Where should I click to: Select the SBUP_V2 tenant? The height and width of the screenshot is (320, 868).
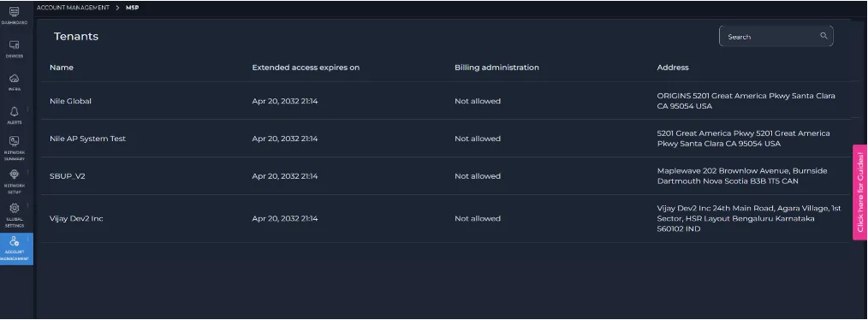pyautogui.click(x=68, y=176)
